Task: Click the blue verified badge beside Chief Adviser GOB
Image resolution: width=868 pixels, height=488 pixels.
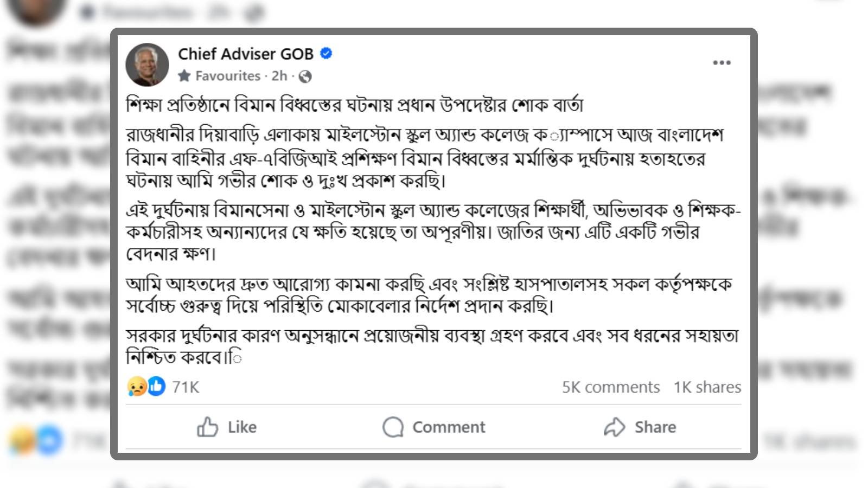Action: (325, 54)
